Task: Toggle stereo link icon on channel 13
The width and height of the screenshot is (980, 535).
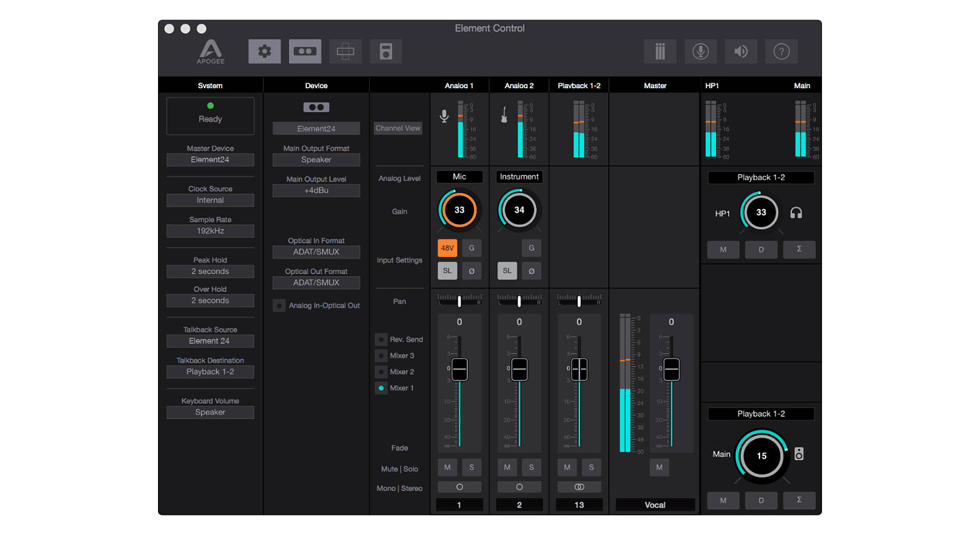Action: pos(579,487)
